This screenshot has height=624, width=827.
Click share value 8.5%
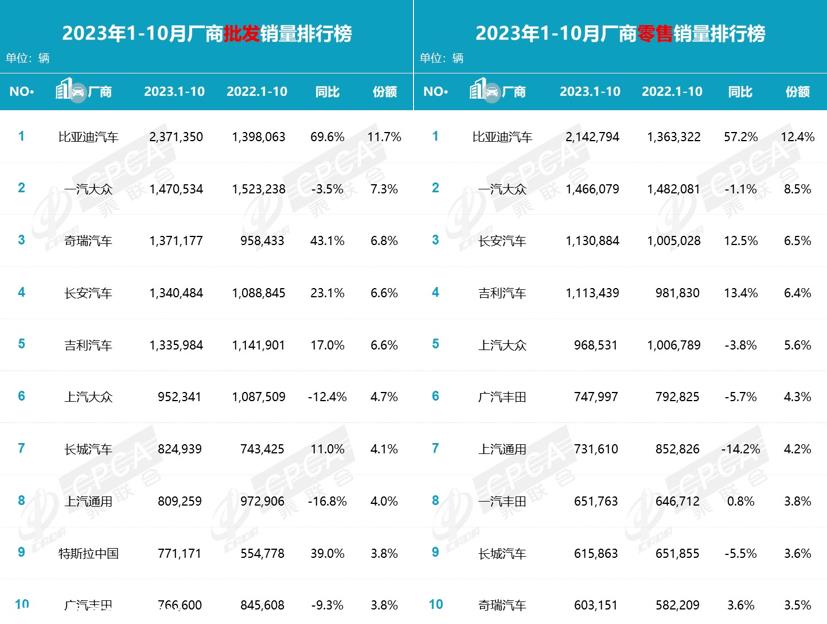pos(797,189)
